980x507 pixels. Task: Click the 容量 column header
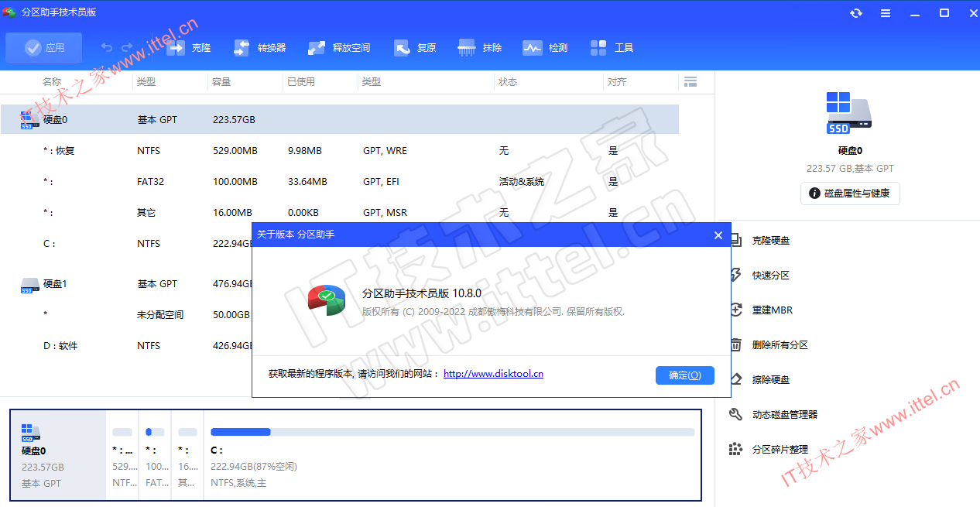tap(221, 81)
